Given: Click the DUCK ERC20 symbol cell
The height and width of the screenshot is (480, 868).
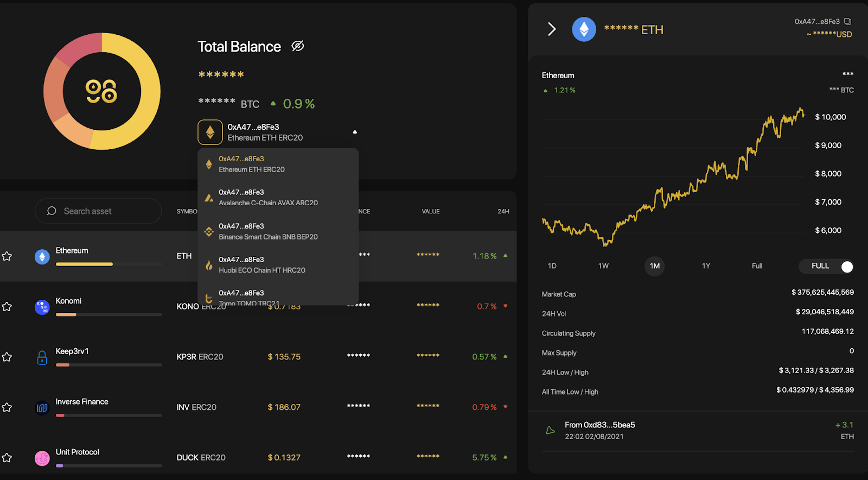Looking at the screenshot, I should point(201,458).
